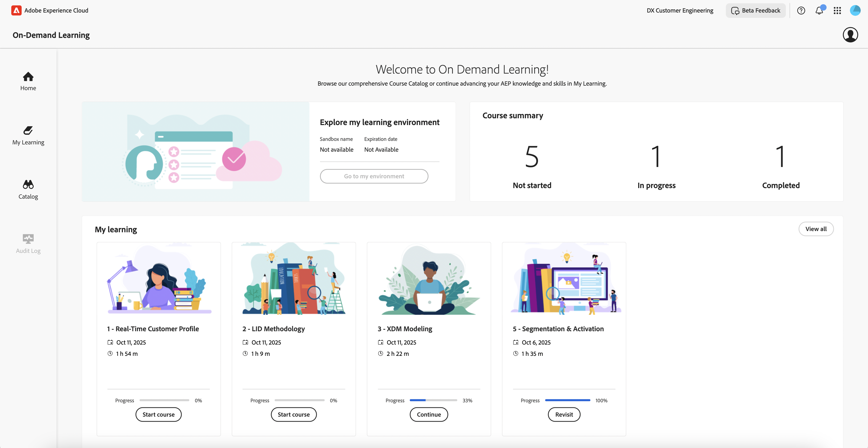Click the LID Methodology course thumbnail
The image size is (868, 448).
294,279
